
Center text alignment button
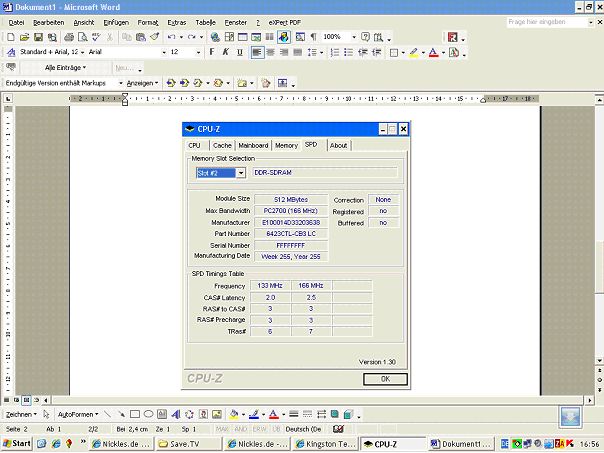pos(271,52)
